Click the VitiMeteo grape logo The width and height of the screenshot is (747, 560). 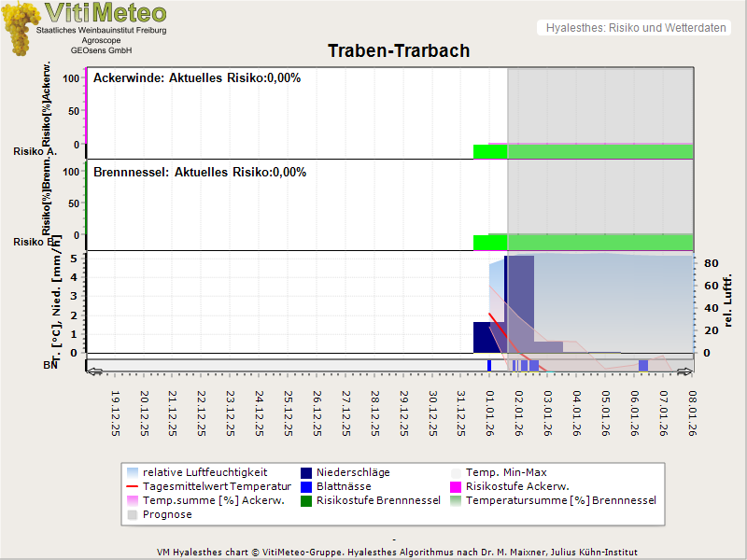19,28
